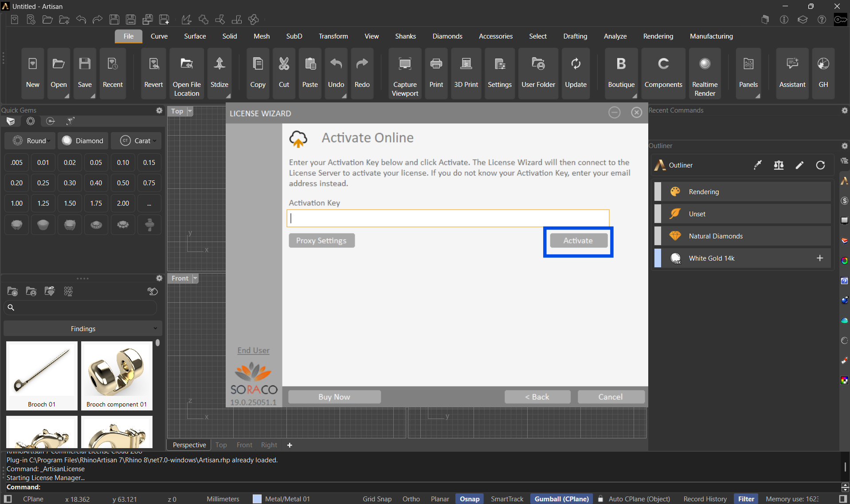850x504 pixels.
Task: Open the Manufacturing ribbon tab
Action: pos(711,36)
